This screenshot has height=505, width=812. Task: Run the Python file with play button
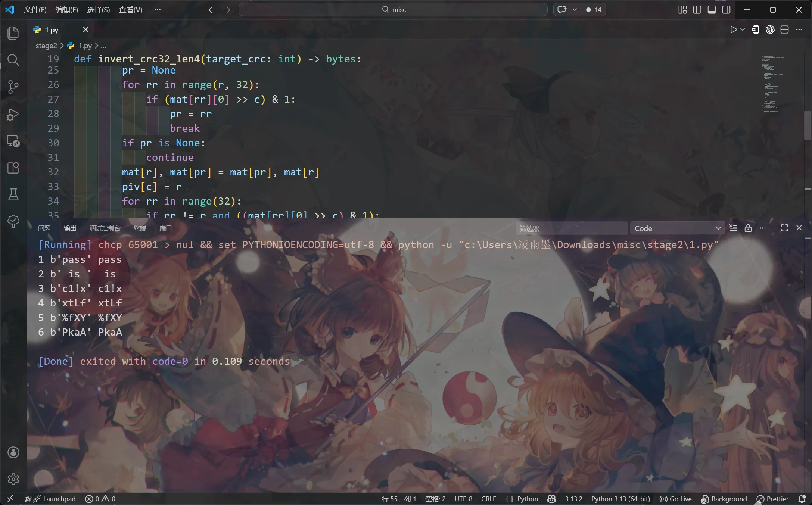733,29
